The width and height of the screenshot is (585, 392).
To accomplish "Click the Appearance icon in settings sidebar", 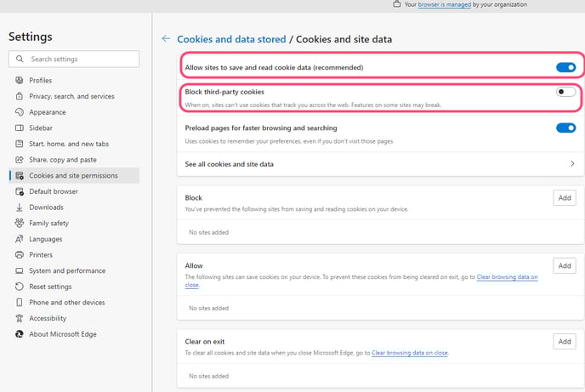I will (20, 112).
